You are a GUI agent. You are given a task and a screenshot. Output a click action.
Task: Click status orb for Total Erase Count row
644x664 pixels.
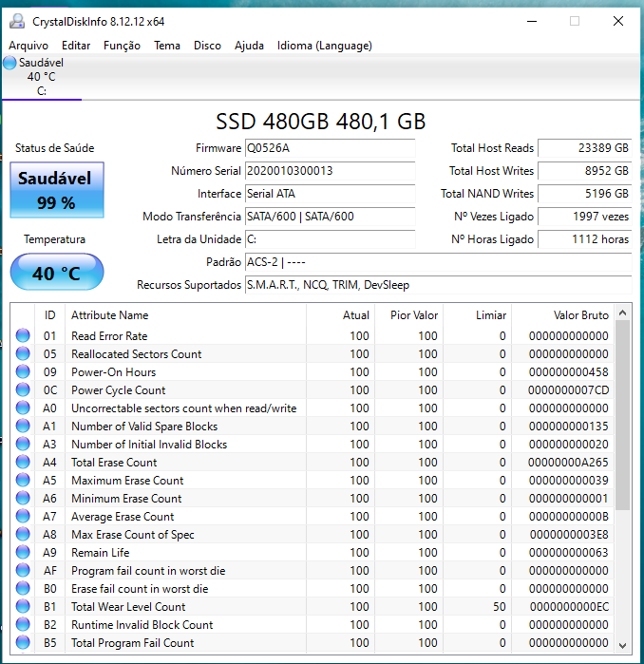[23, 462]
